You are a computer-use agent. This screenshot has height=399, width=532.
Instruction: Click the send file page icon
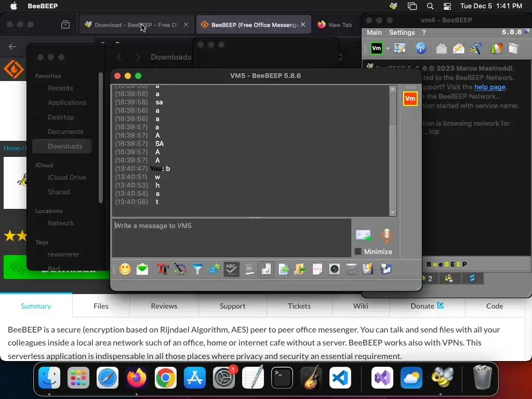point(283,270)
